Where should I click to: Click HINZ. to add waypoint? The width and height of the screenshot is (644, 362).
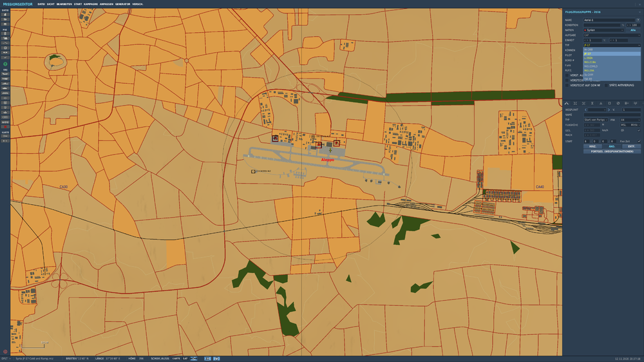(x=592, y=146)
